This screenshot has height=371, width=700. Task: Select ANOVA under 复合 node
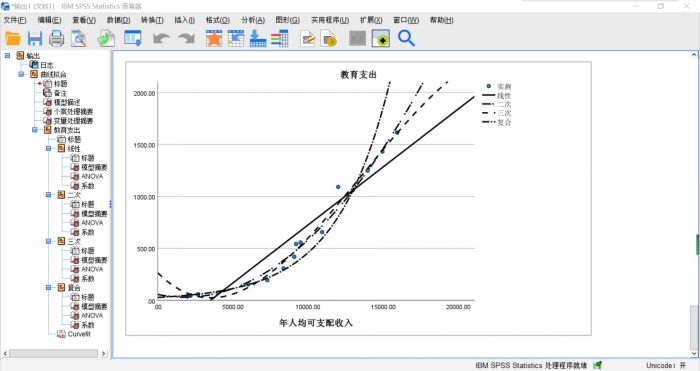click(92, 316)
